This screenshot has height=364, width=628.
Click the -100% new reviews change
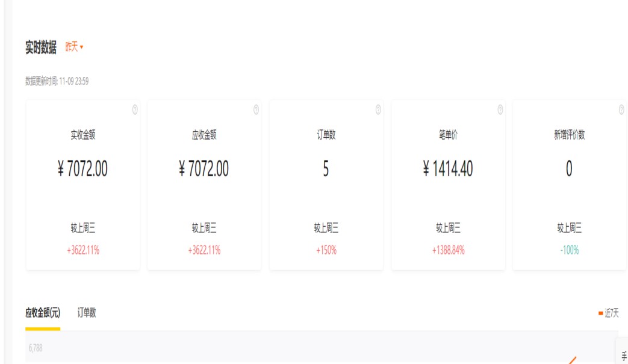(x=569, y=250)
